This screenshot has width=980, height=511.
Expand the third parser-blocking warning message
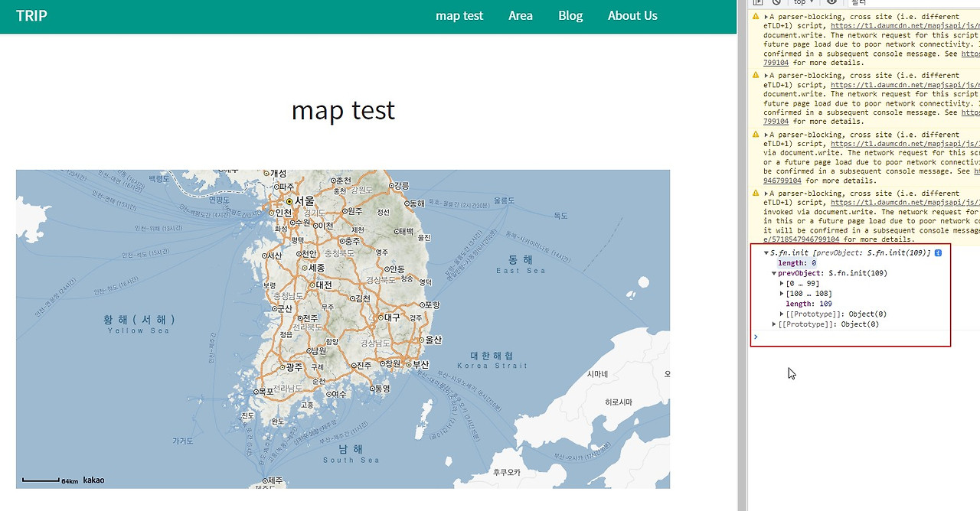[x=766, y=135]
